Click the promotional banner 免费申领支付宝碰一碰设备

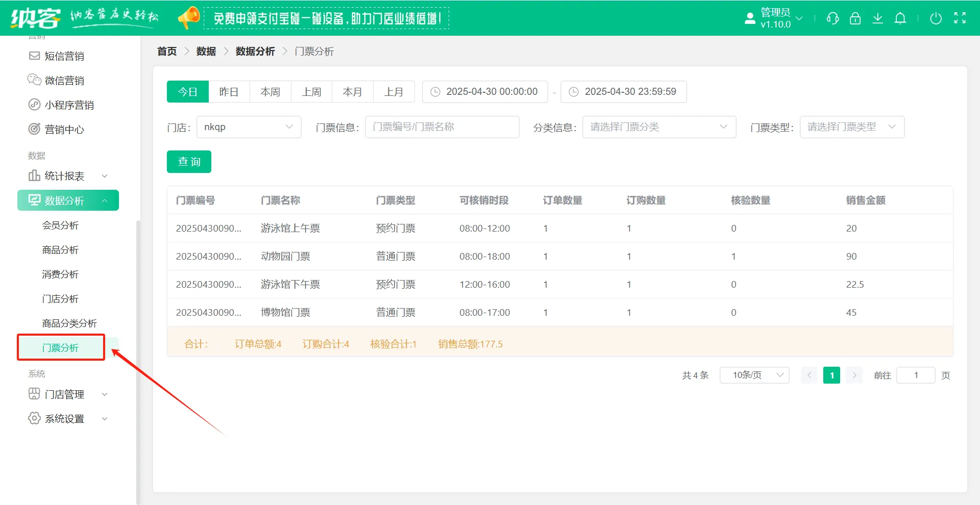(326, 18)
